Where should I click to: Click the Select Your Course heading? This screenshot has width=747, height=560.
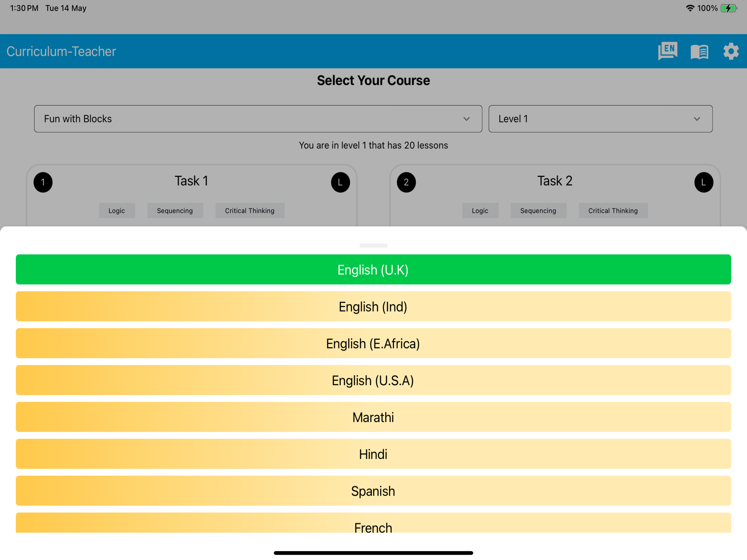pyautogui.click(x=373, y=80)
